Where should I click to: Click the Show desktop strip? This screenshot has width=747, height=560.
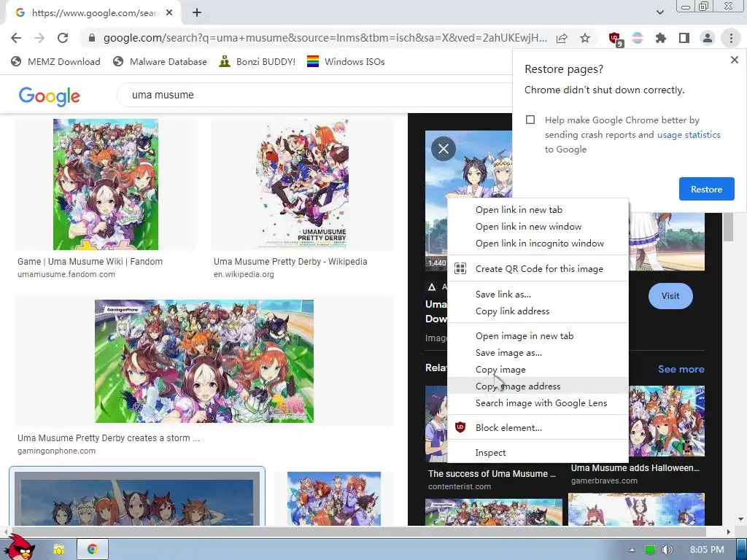click(x=742, y=549)
